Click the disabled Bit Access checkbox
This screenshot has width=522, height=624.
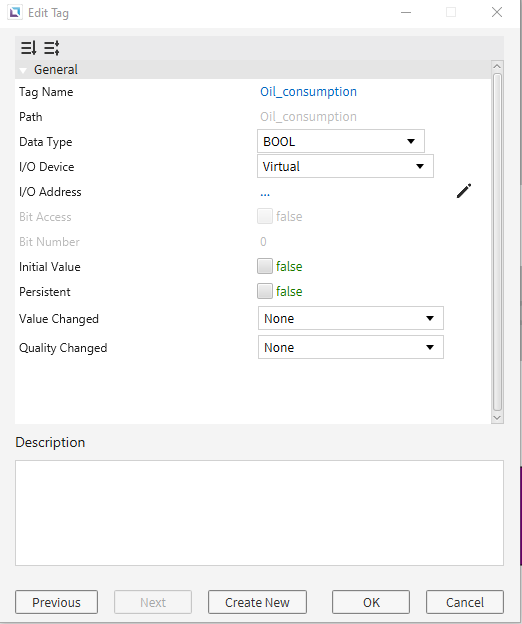click(265, 216)
